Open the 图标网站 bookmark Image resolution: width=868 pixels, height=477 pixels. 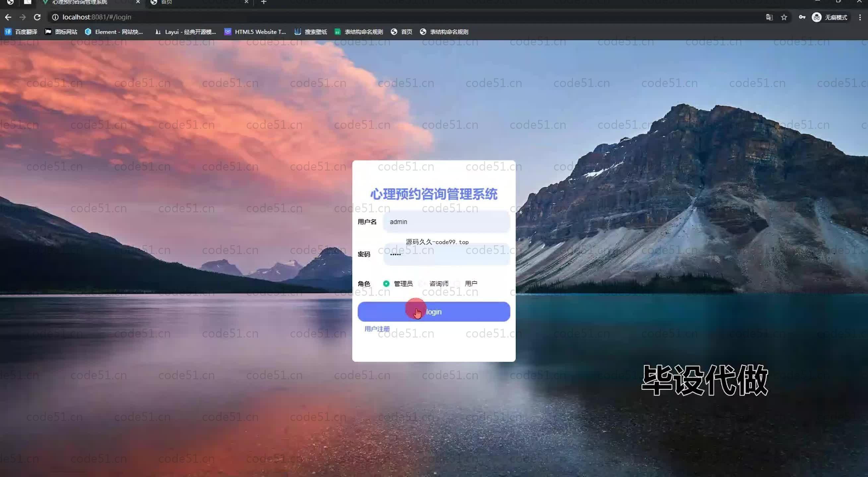[x=61, y=32]
